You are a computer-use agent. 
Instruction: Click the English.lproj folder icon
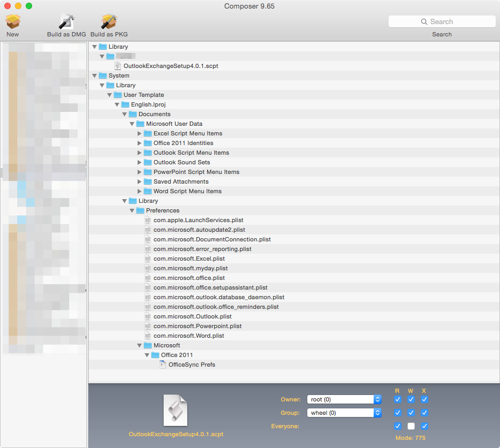(x=125, y=104)
